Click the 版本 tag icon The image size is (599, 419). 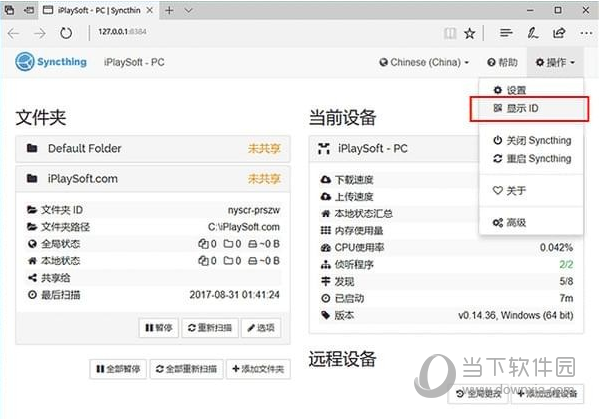pyautogui.click(x=325, y=315)
